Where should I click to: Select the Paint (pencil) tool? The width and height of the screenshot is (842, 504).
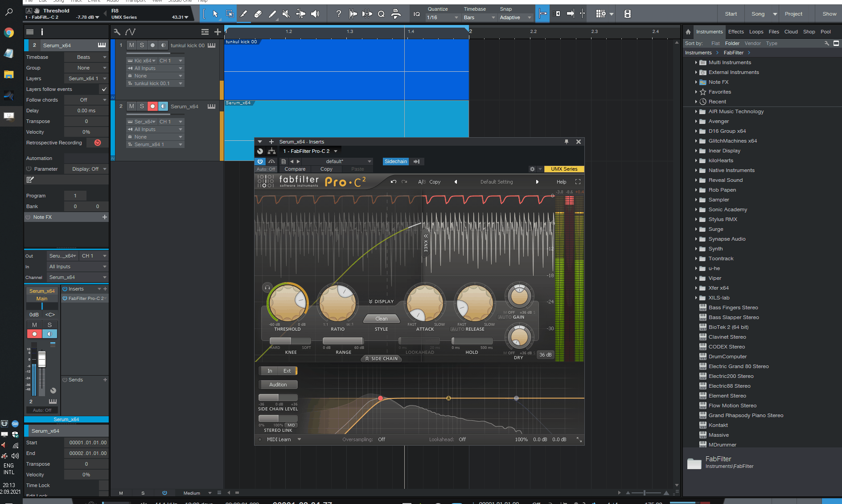click(272, 14)
